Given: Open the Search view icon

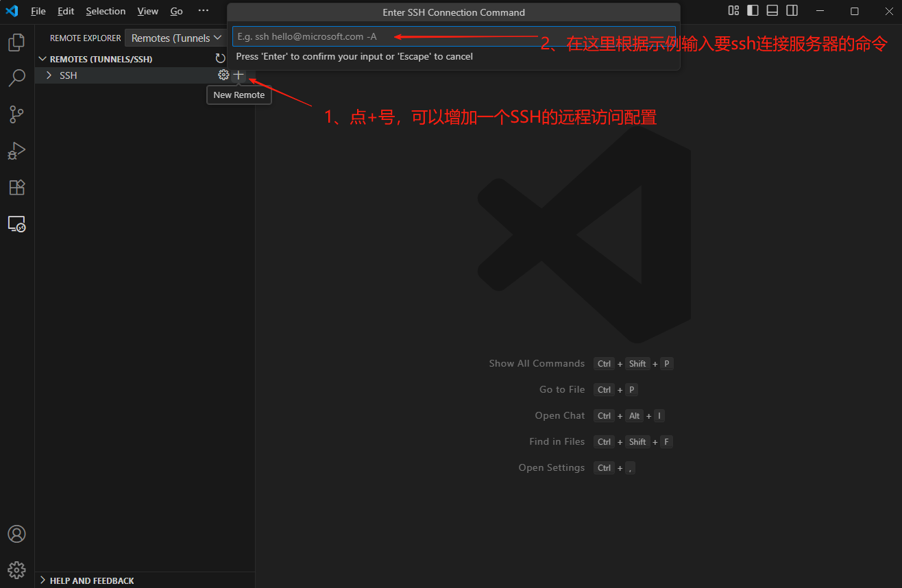Looking at the screenshot, I should (x=16, y=78).
